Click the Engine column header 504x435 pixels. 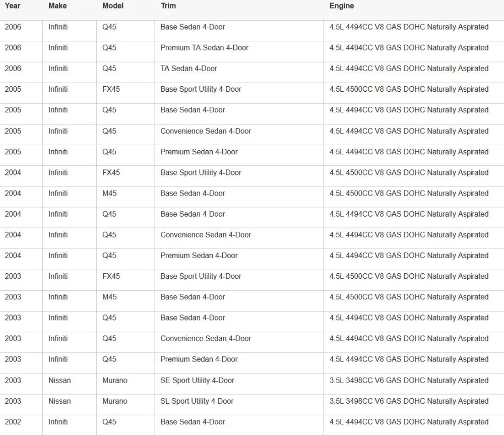point(342,6)
